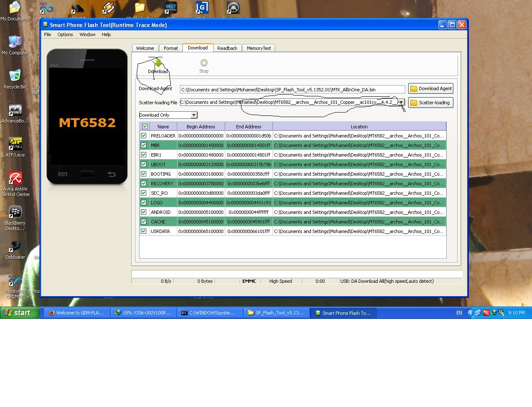Click the Windows start button
Viewport: 532px width, 407px height.
coord(20,313)
